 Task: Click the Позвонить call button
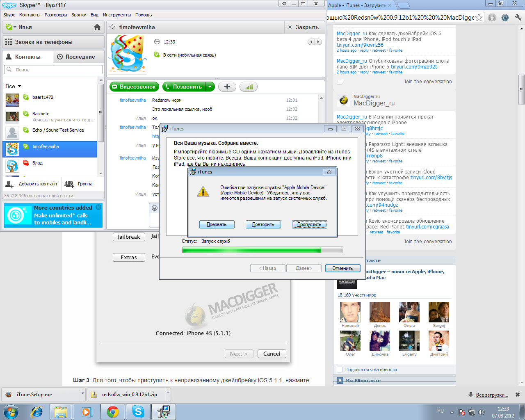(x=184, y=87)
